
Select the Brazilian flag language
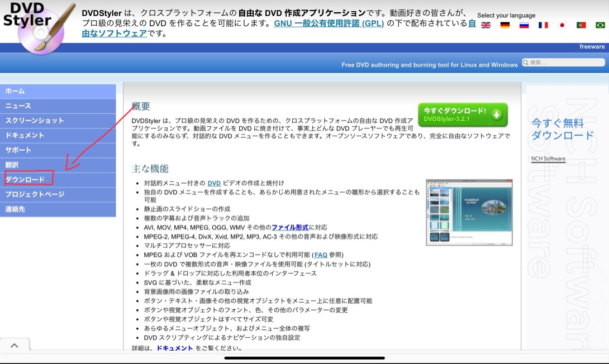600,25
